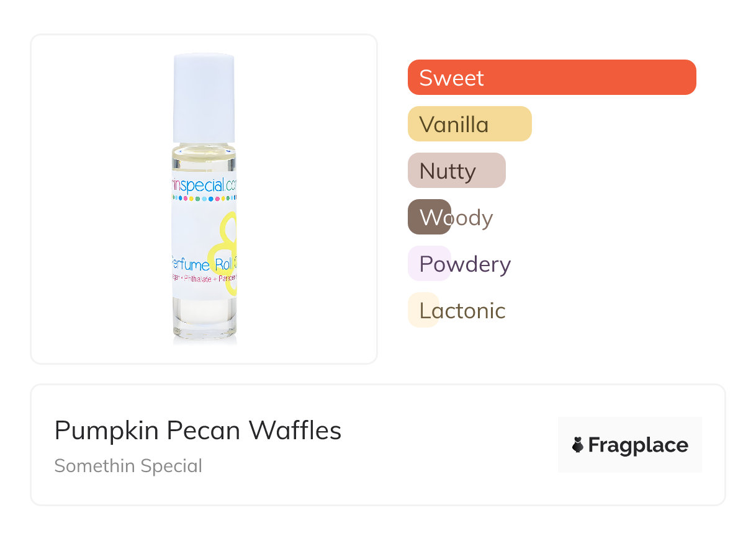Open the Pumpkin Pecan Waffles title
756x536 pixels.
[198, 431]
